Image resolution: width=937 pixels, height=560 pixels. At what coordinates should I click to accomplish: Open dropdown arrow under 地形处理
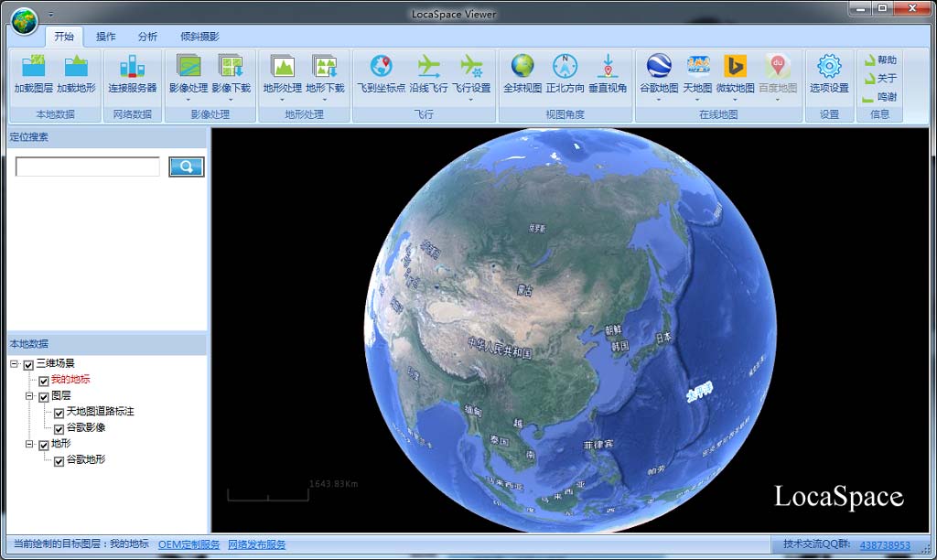283,100
